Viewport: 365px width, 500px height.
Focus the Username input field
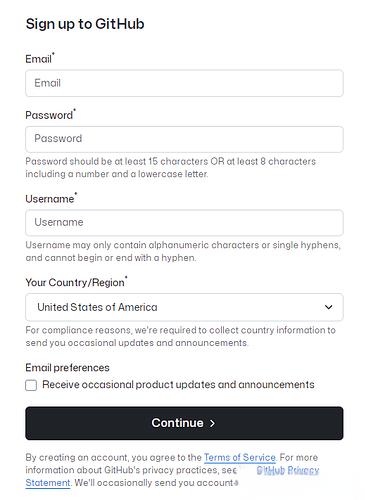(x=184, y=223)
